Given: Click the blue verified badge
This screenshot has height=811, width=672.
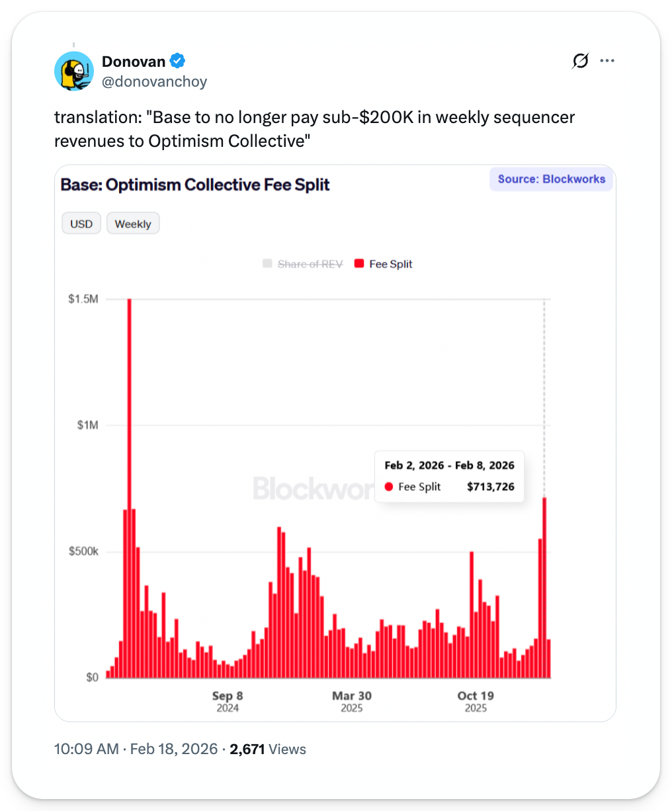Looking at the screenshot, I should 177,62.
